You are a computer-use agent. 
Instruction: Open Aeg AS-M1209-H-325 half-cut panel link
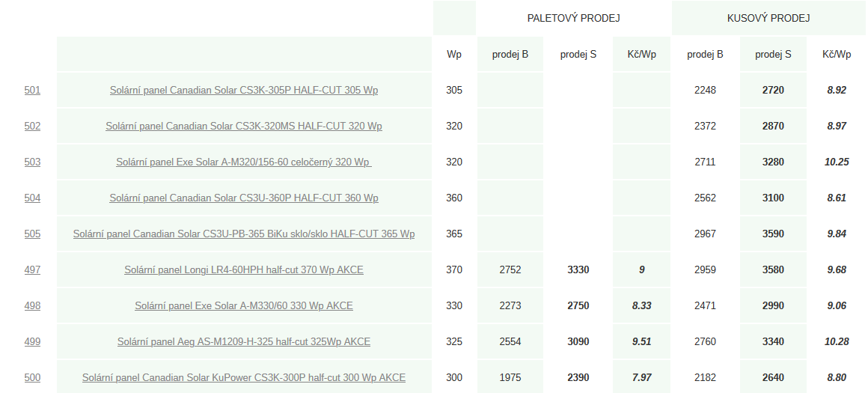pos(244,341)
